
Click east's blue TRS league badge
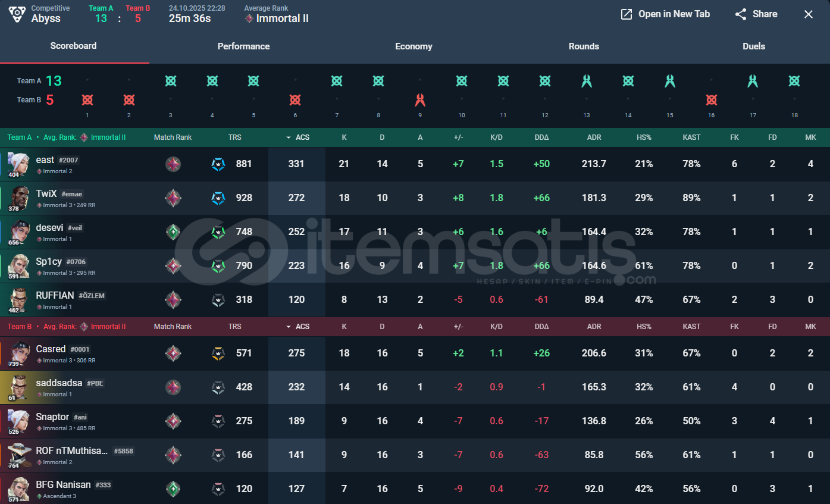(218, 164)
